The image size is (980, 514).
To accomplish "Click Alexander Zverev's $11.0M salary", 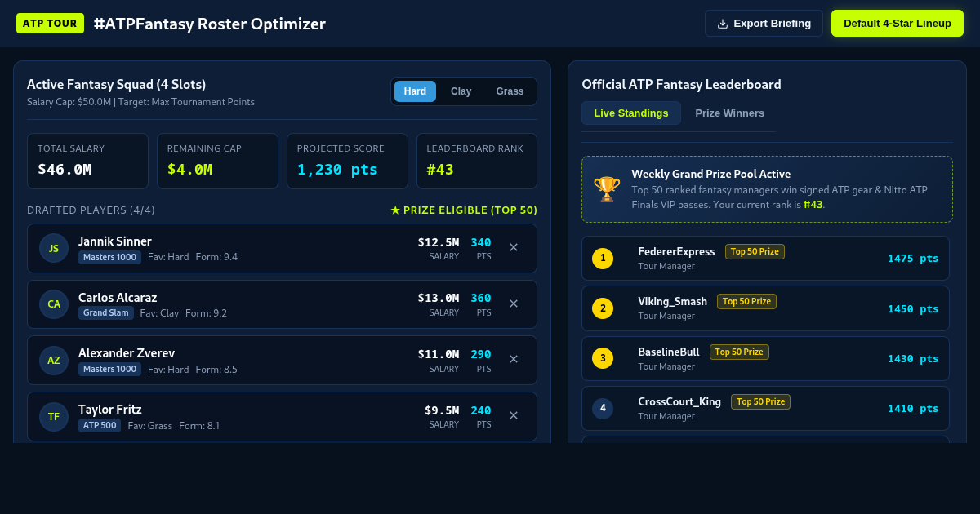I will pyautogui.click(x=439, y=354).
